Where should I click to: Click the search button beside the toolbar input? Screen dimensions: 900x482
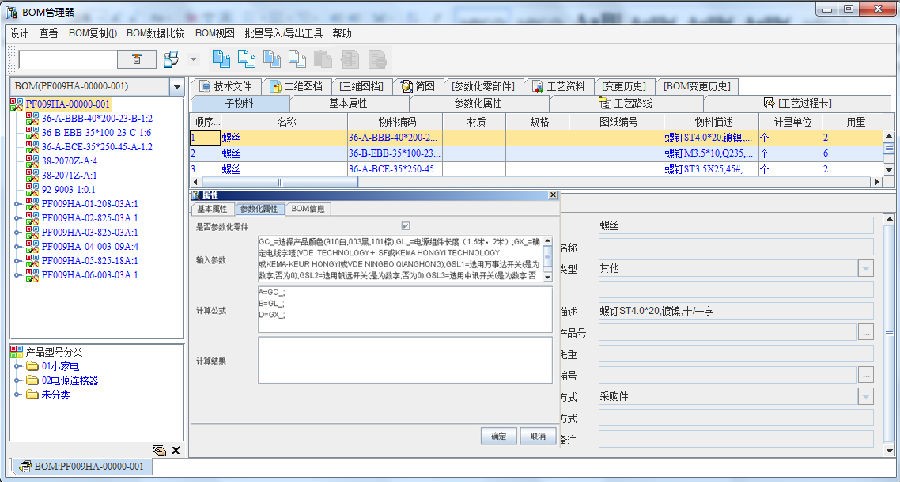click(x=137, y=60)
